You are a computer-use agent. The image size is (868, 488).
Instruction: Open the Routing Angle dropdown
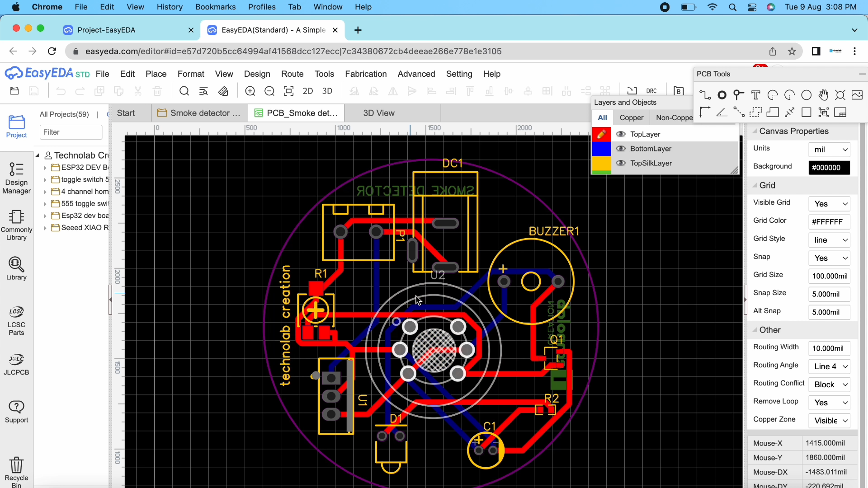point(829,366)
